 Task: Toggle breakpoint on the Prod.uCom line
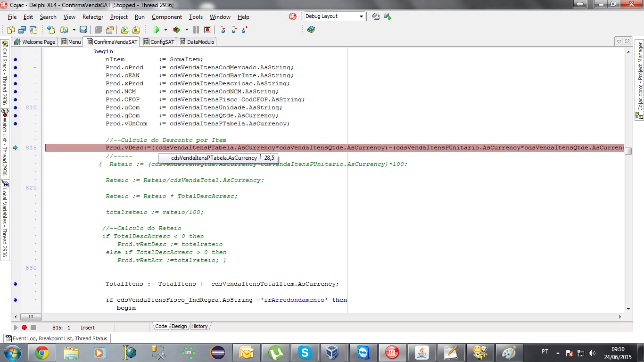click(16, 107)
